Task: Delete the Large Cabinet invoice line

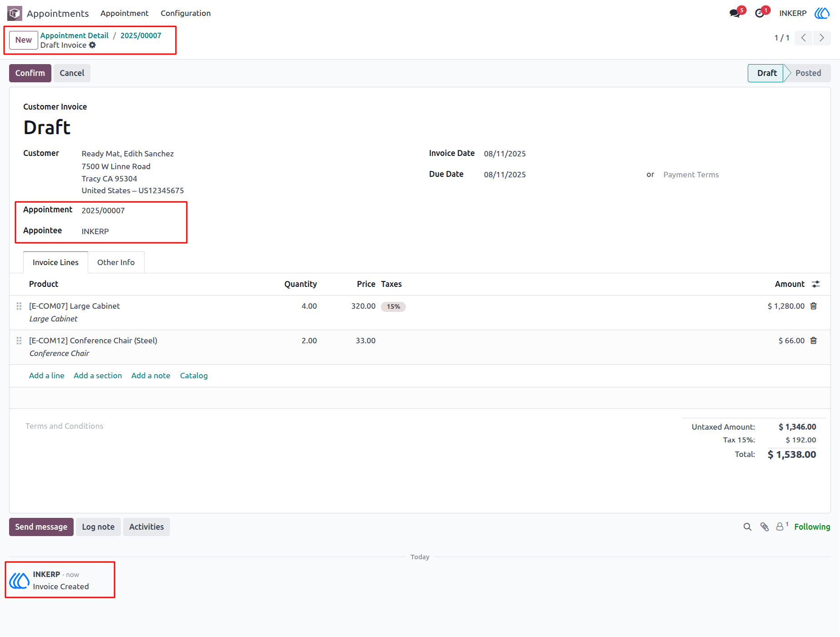Action: tap(814, 306)
